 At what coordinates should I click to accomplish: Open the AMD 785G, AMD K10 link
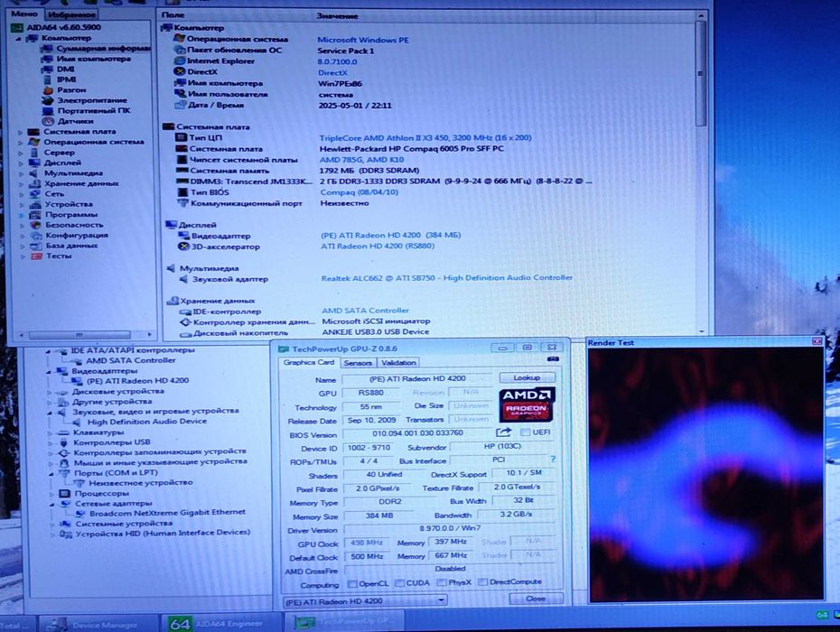(361, 160)
